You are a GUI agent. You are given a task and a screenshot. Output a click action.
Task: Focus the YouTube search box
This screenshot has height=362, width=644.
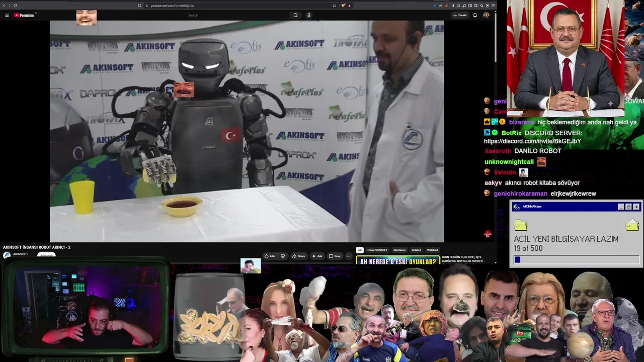coord(237,15)
